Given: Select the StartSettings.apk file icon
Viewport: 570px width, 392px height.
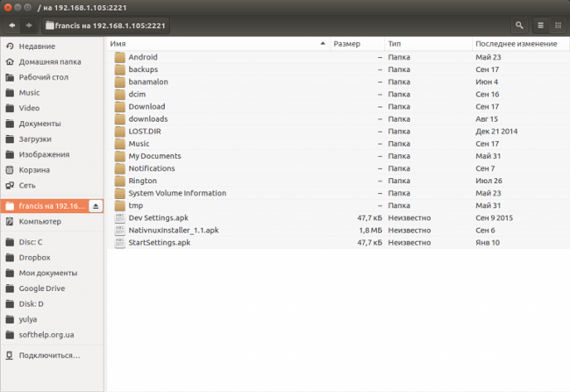Looking at the screenshot, I should (119, 243).
